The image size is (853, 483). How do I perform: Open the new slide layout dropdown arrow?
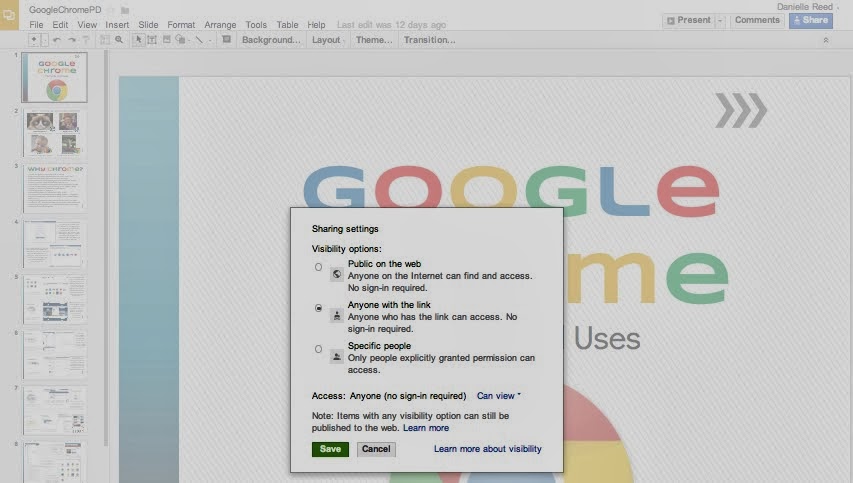click(45, 40)
